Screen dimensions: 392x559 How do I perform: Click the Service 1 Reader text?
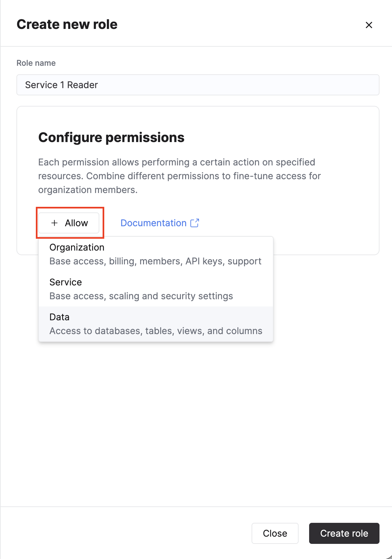click(61, 85)
